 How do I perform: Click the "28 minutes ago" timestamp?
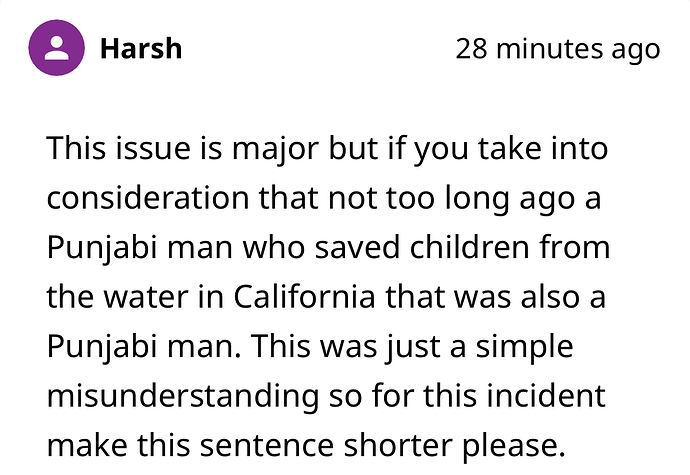[x=557, y=49]
